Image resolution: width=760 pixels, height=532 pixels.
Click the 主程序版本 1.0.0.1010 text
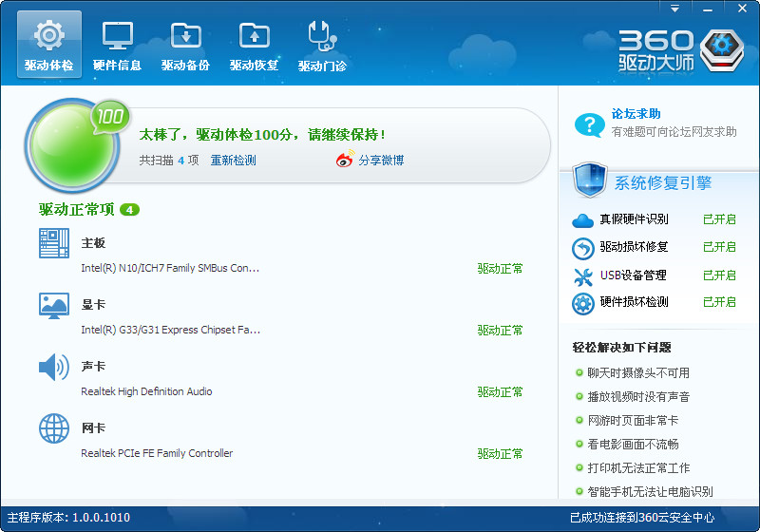tap(68, 518)
